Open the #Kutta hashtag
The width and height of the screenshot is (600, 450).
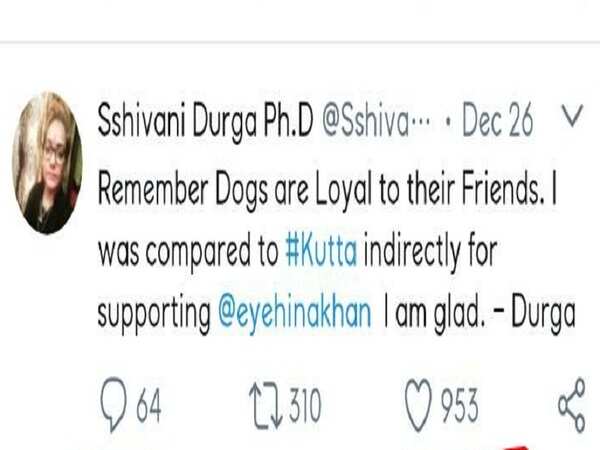pyautogui.click(x=322, y=251)
